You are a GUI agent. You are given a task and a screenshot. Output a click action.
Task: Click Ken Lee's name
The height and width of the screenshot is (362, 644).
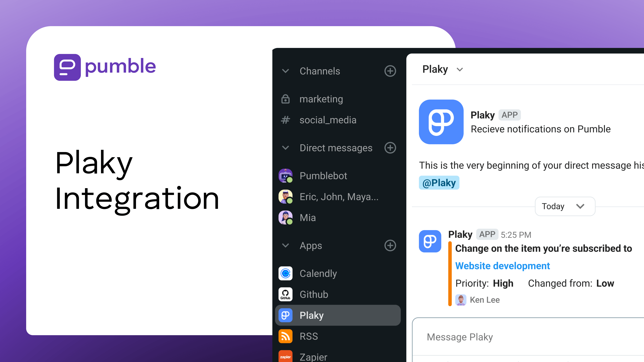point(485,300)
